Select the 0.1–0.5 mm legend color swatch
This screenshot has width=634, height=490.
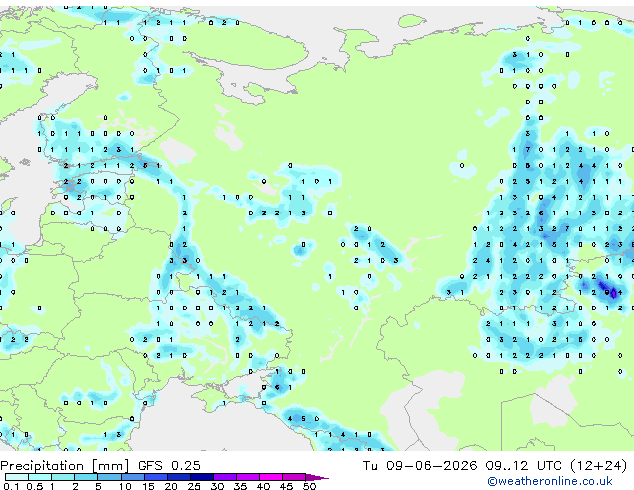tap(17, 477)
